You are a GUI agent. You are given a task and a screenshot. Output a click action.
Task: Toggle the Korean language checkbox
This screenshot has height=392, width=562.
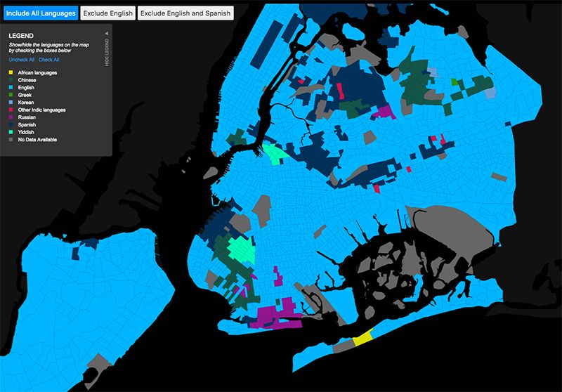11,103
